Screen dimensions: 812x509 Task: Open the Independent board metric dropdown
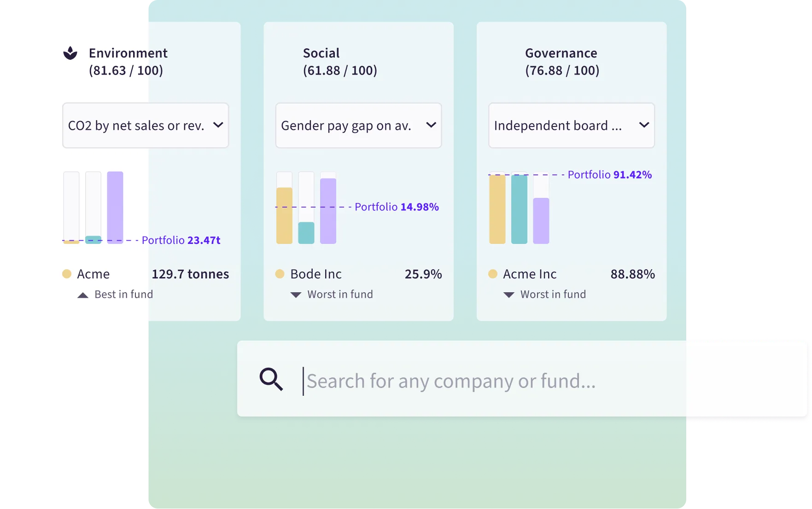coord(571,125)
